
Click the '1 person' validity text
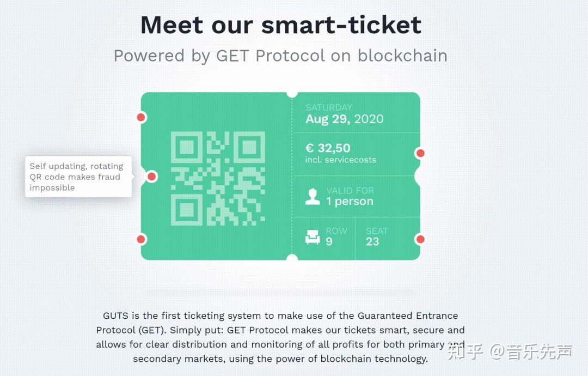350,201
